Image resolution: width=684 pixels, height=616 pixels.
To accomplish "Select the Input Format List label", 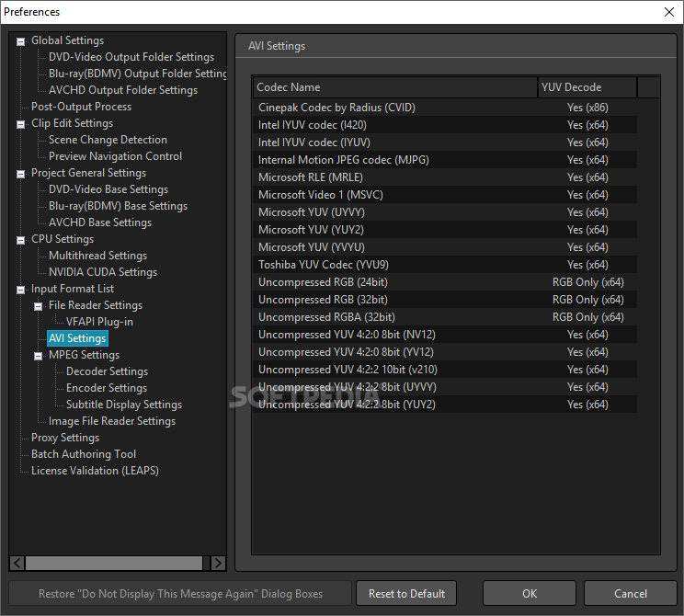I will (73, 290).
